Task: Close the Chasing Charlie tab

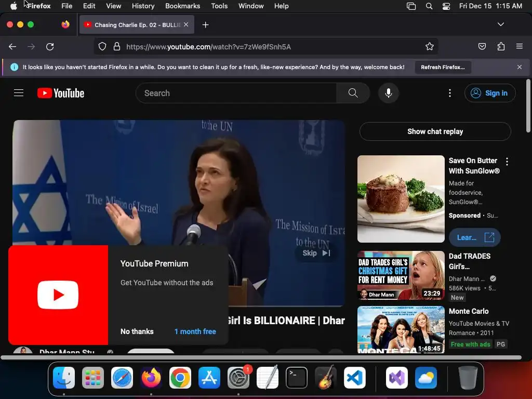Action: coord(186,24)
